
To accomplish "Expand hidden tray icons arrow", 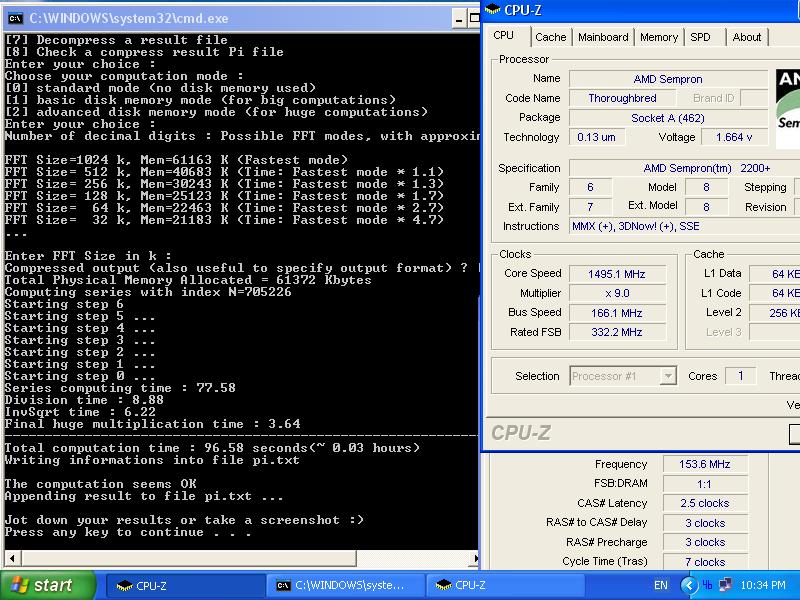I will [689, 585].
